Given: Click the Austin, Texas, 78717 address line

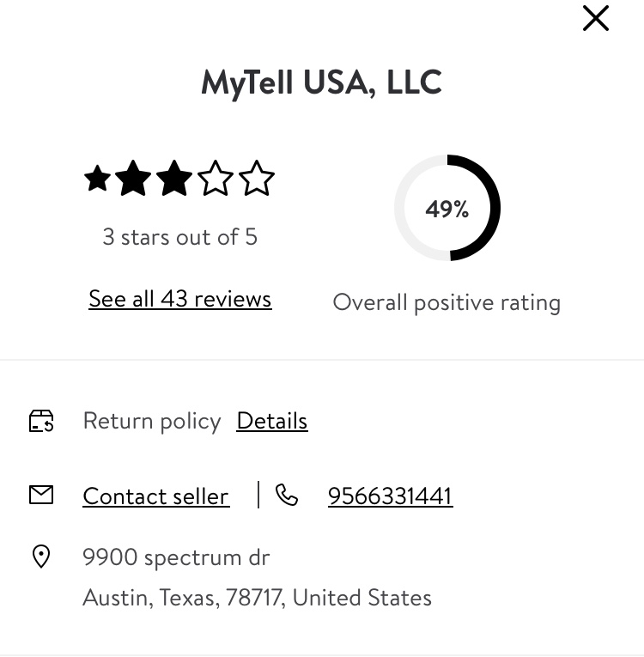Looking at the screenshot, I should pyautogui.click(x=257, y=598).
